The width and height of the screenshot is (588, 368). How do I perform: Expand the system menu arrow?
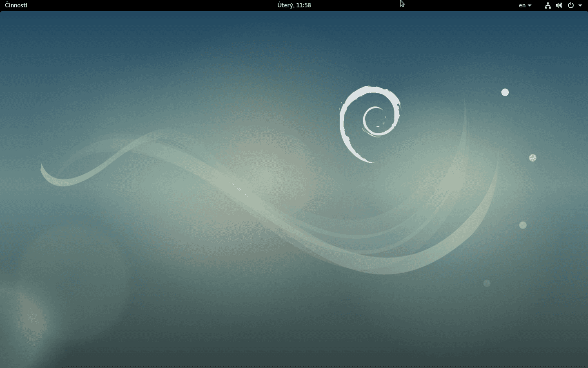tap(580, 6)
